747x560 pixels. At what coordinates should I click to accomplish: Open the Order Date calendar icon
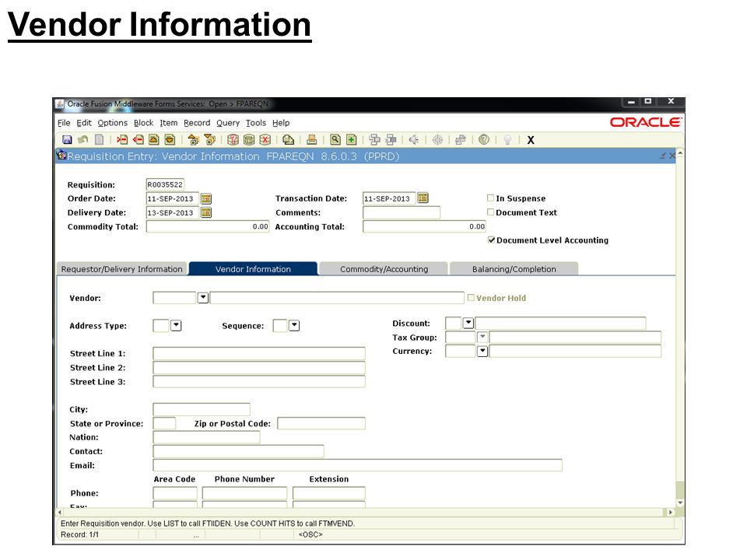(205, 198)
